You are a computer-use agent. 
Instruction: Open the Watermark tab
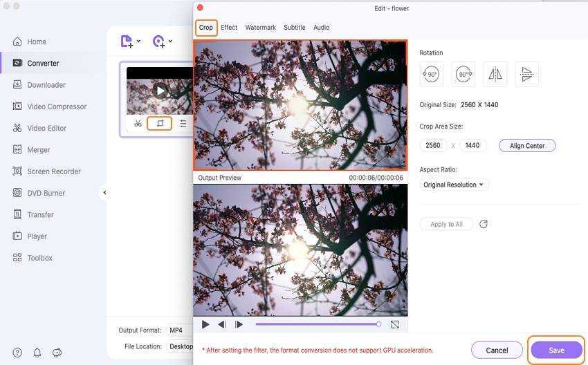click(260, 28)
